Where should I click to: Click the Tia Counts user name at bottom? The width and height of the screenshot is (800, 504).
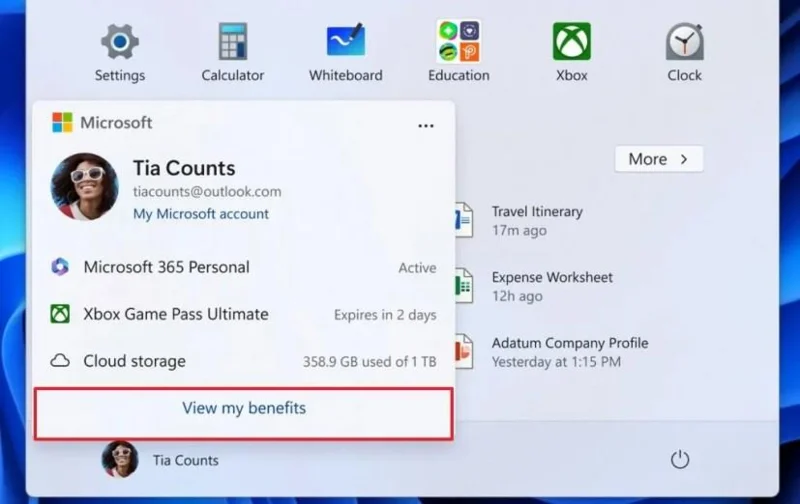click(x=186, y=460)
